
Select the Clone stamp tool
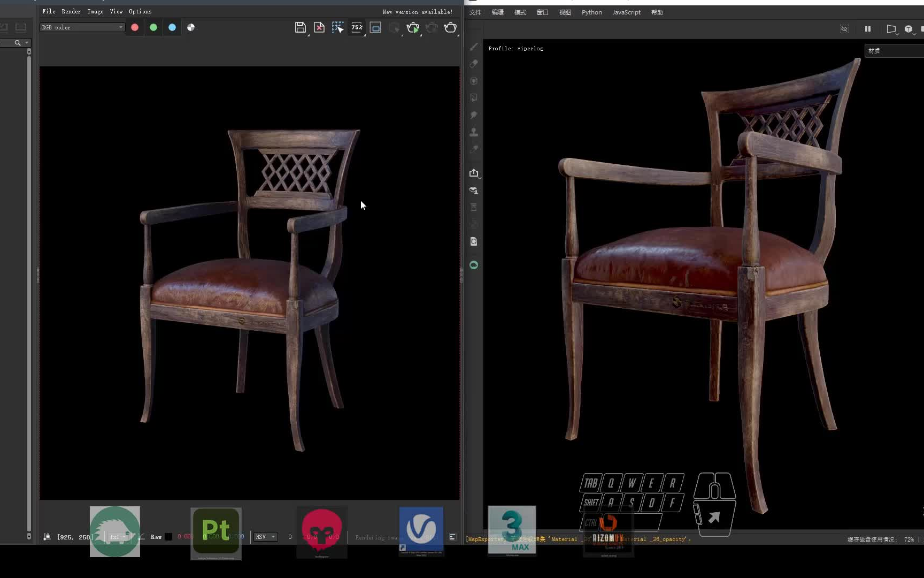pos(474,132)
